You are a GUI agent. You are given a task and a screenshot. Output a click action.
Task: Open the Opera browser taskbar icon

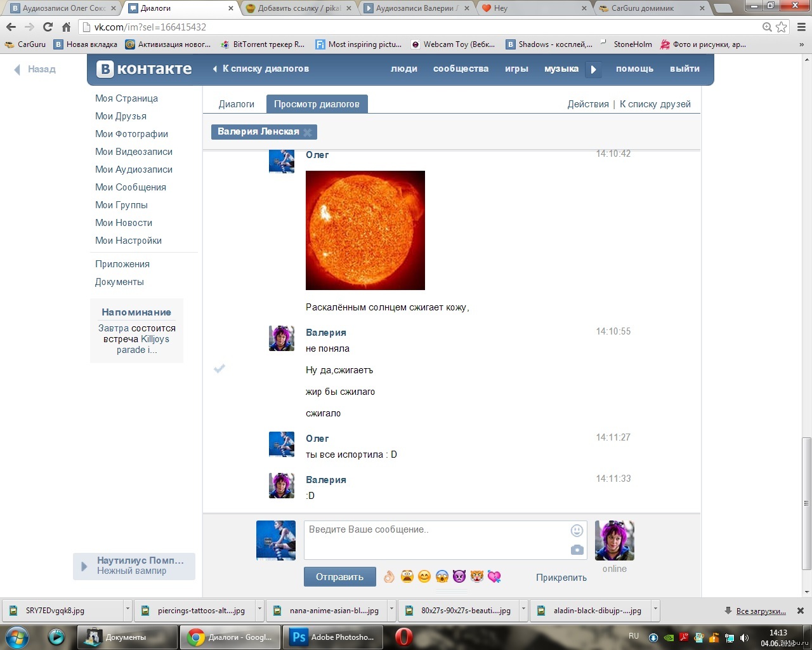coord(403,637)
